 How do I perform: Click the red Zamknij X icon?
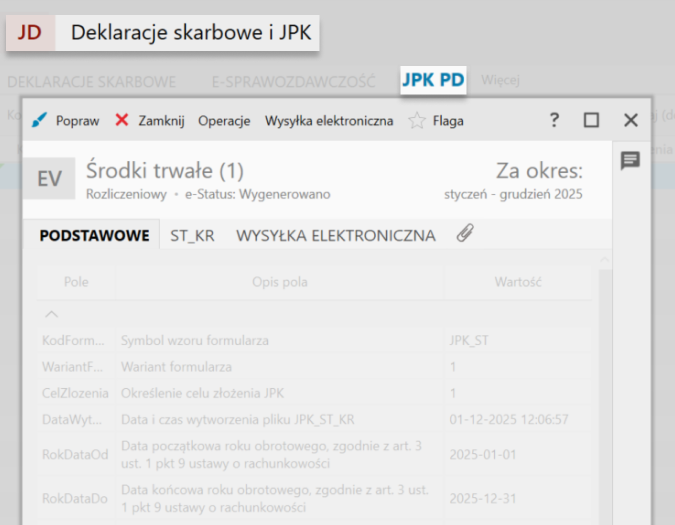(122, 120)
